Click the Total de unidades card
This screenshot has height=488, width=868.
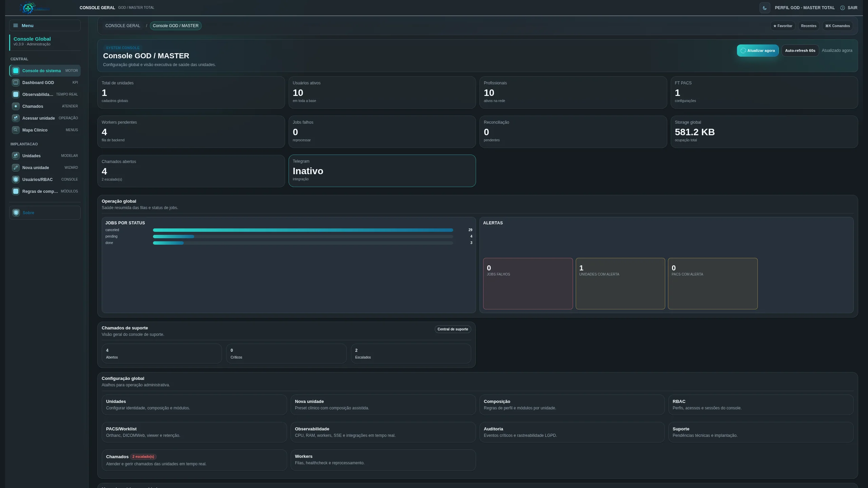191,93
